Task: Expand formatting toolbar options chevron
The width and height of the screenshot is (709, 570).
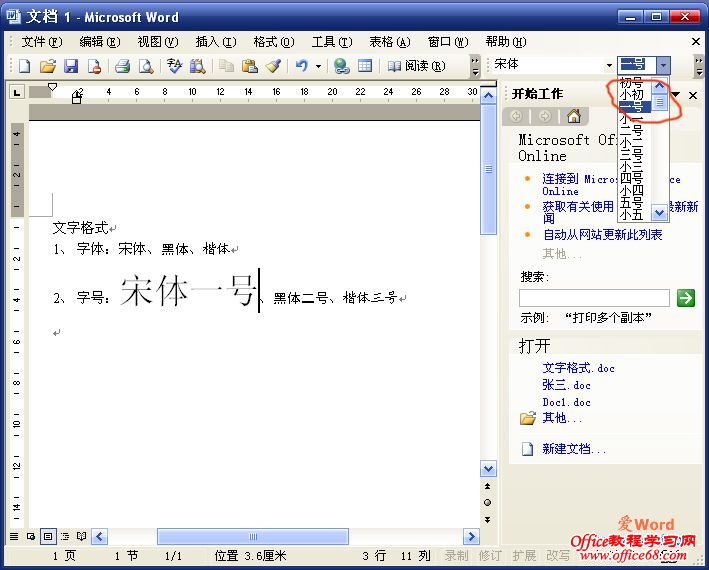Action: 699,66
